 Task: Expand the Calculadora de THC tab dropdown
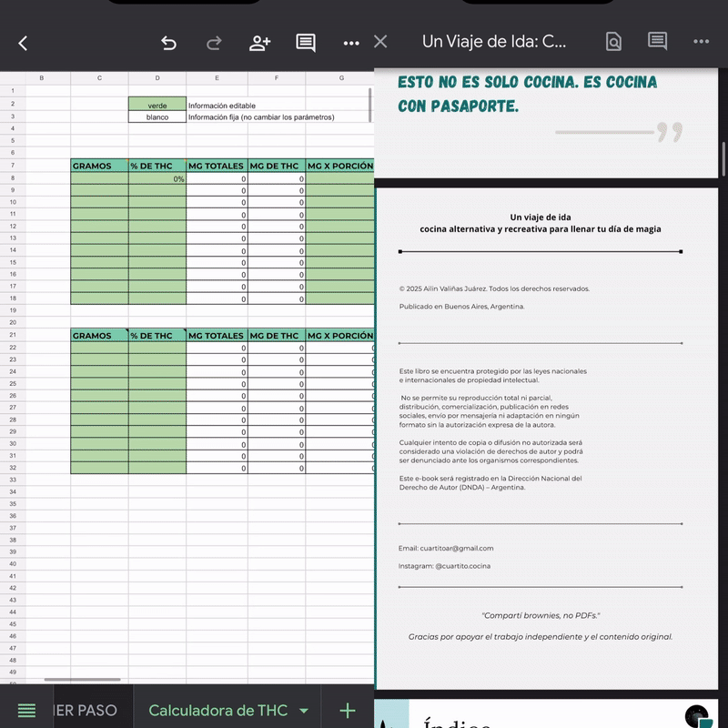(304, 711)
